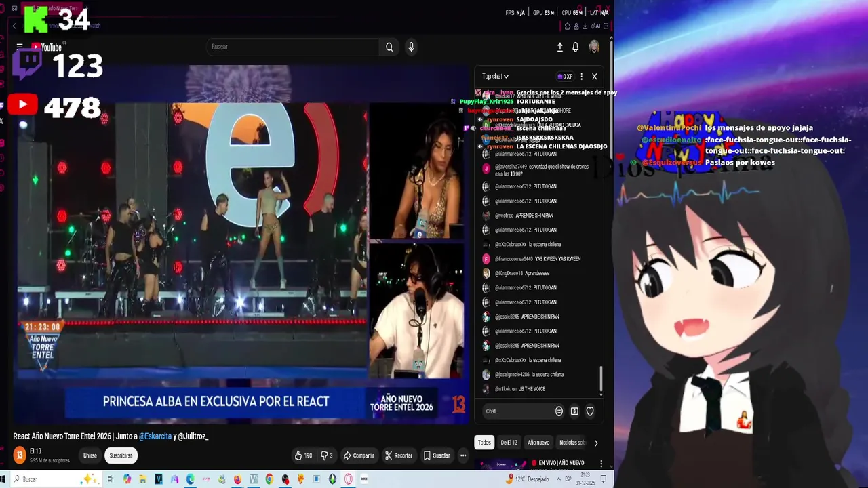
Task: Like the video with thumbs up
Action: pyautogui.click(x=302, y=455)
